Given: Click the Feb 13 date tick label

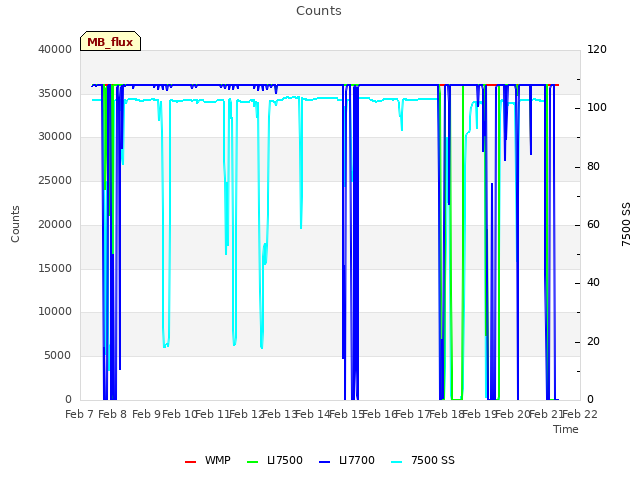Looking at the screenshot, I should coord(279,415).
